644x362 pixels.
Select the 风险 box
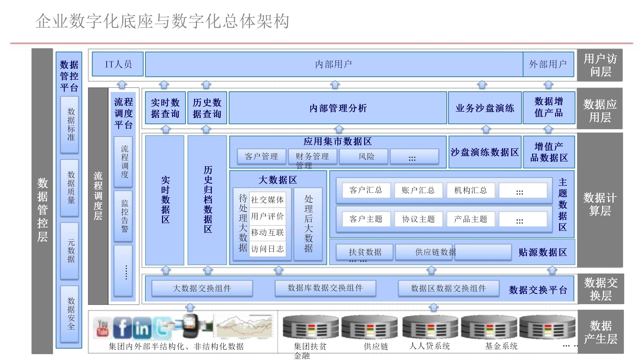(x=364, y=157)
